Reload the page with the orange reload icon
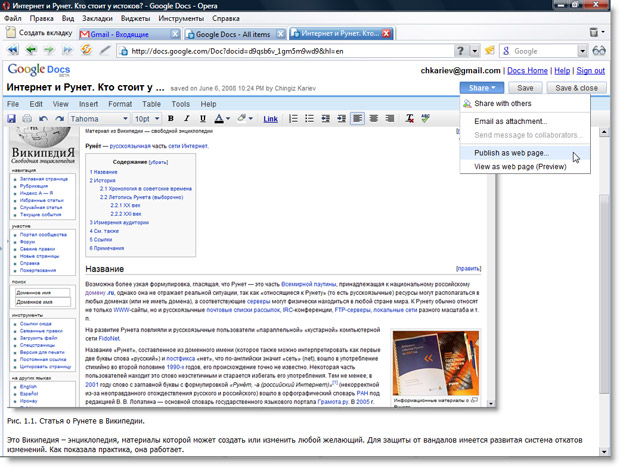Viewport: 620px width, 467px height. 86,50
